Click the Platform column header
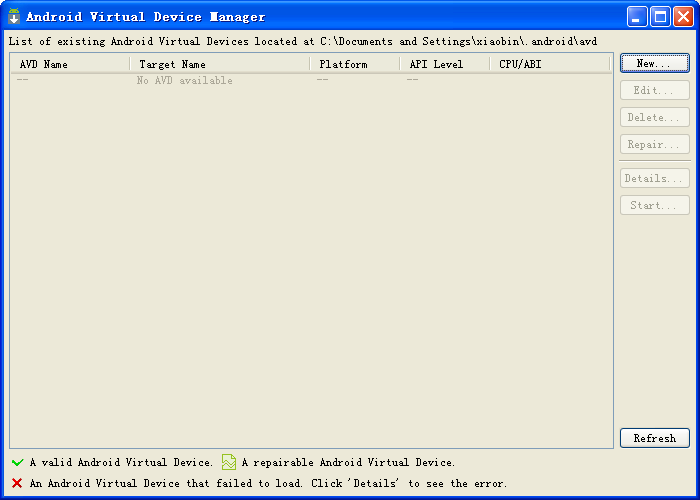Image resolution: width=700 pixels, height=500 pixels. 355,64
